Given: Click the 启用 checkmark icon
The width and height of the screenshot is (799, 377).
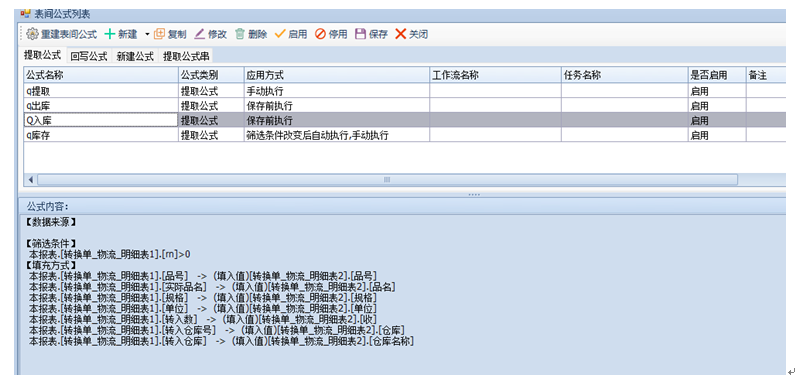Looking at the screenshot, I should (x=280, y=34).
